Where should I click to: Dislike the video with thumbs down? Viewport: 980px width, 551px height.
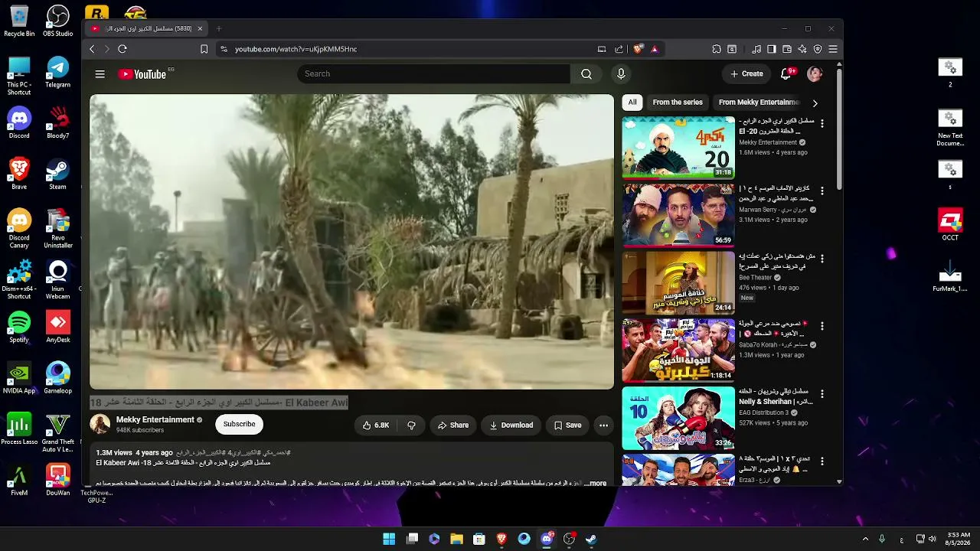point(411,425)
